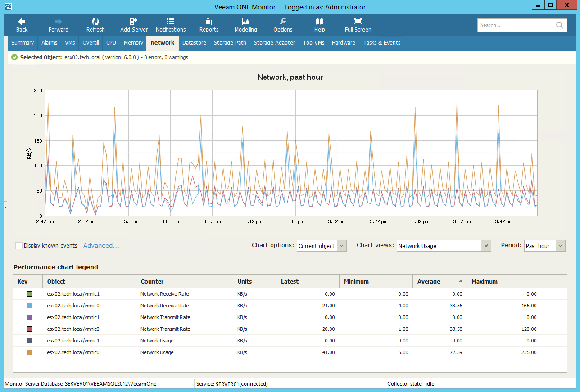
Task: Open the Chart views dropdown
Action: click(485, 246)
